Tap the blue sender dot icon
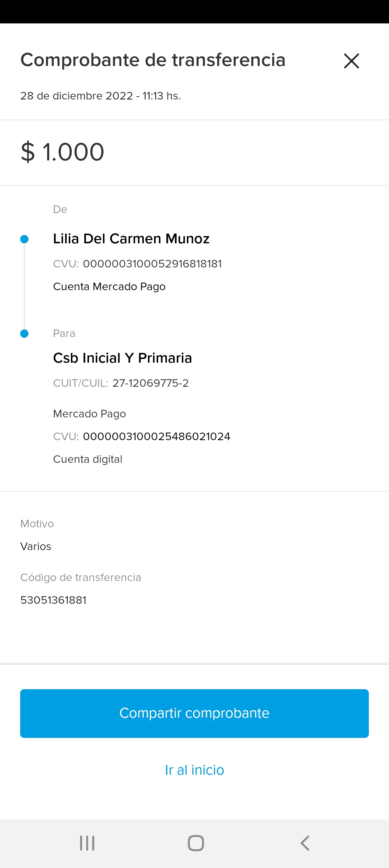Viewport: 389px width, 868px height. 24,239
